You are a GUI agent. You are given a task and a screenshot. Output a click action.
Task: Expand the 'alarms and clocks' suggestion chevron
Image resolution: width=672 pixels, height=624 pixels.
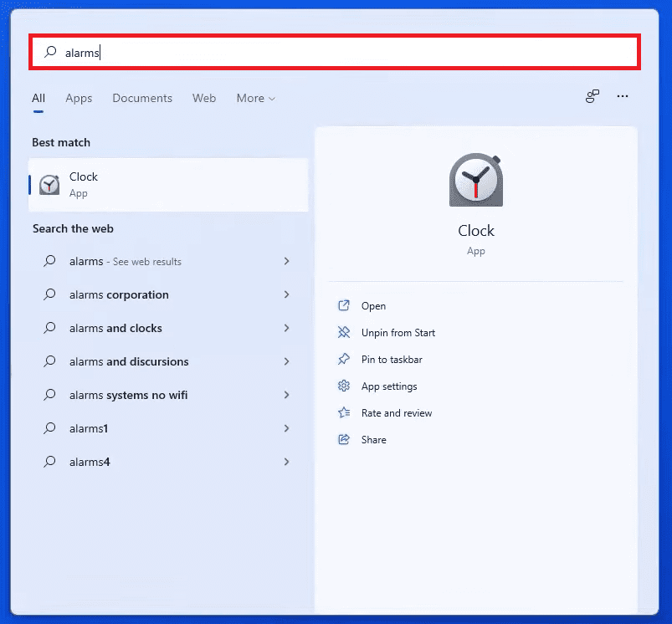click(x=286, y=328)
